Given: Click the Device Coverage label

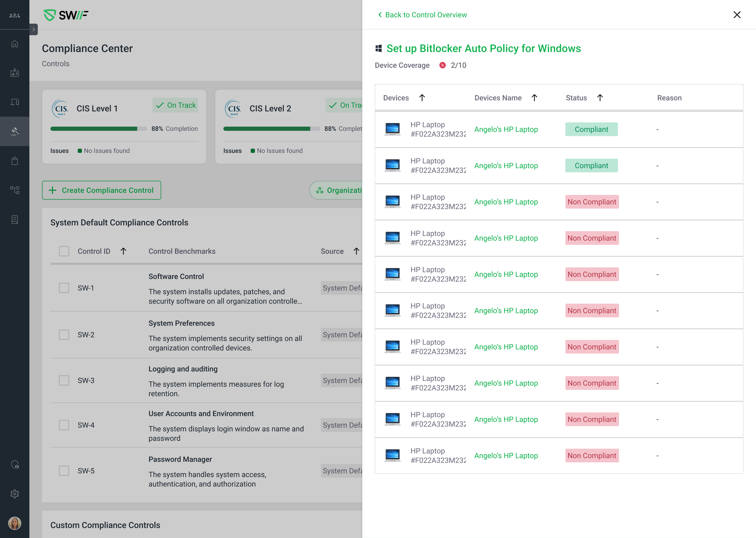Looking at the screenshot, I should (402, 65).
